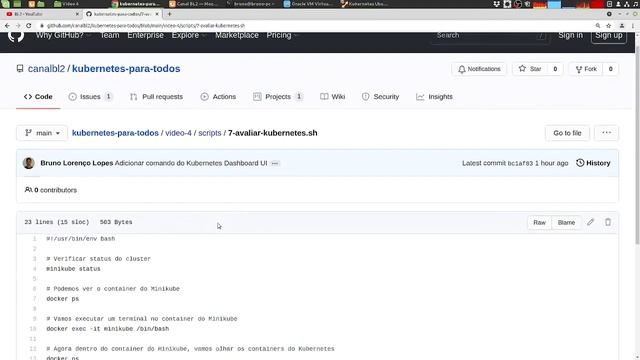Click the 'docker exec -it minikube /bin/bash' line
The height and width of the screenshot is (360, 640).
(x=107, y=329)
